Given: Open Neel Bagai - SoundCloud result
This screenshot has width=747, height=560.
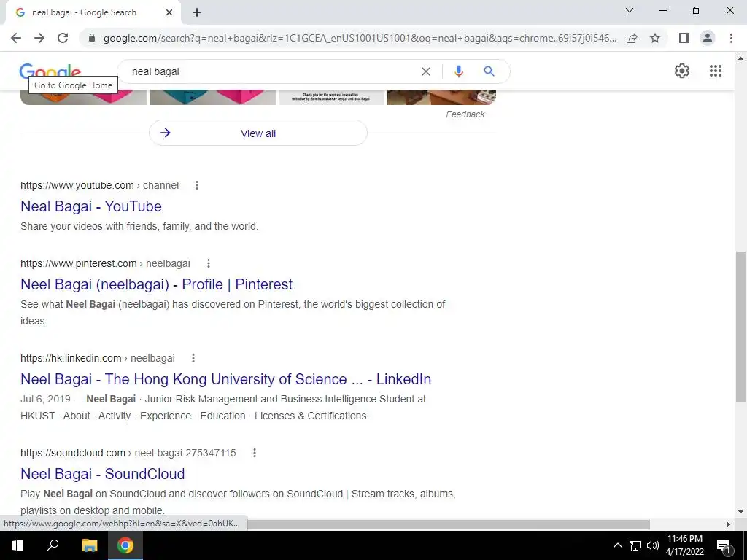Looking at the screenshot, I should coord(102,474).
